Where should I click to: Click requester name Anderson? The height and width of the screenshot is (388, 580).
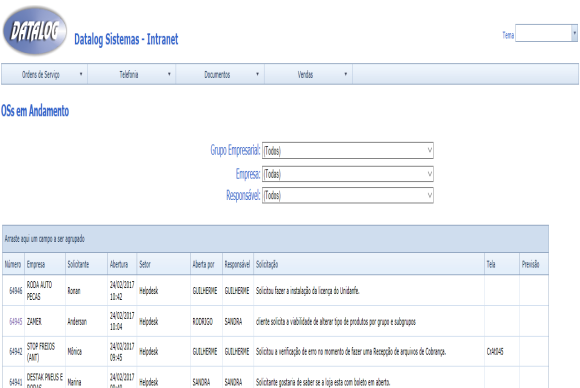pyautogui.click(x=77, y=321)
